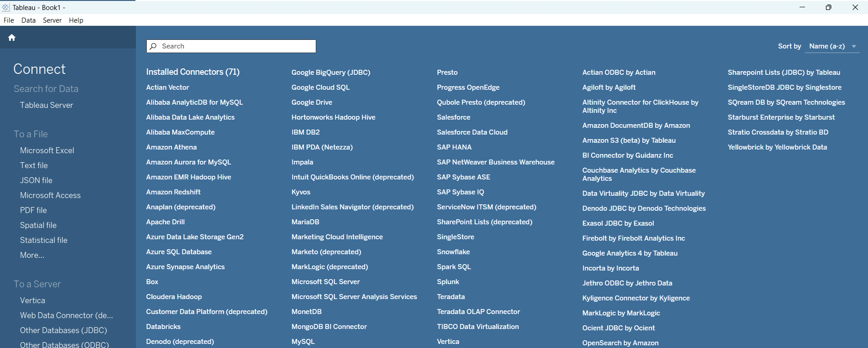Image resolution: width=868 pixels, height=348 pixels.
Task: Choose Text file connection
Action: tap(34, 165)
